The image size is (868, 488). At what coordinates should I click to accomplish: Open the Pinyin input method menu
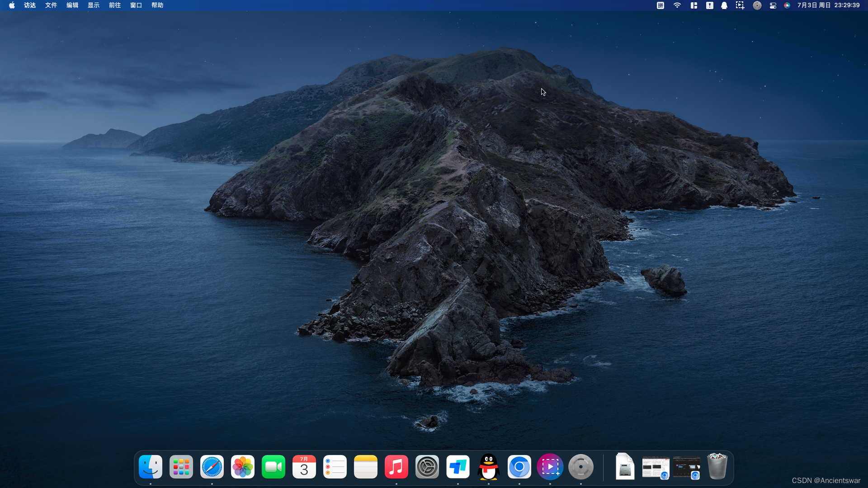[660, 5]
